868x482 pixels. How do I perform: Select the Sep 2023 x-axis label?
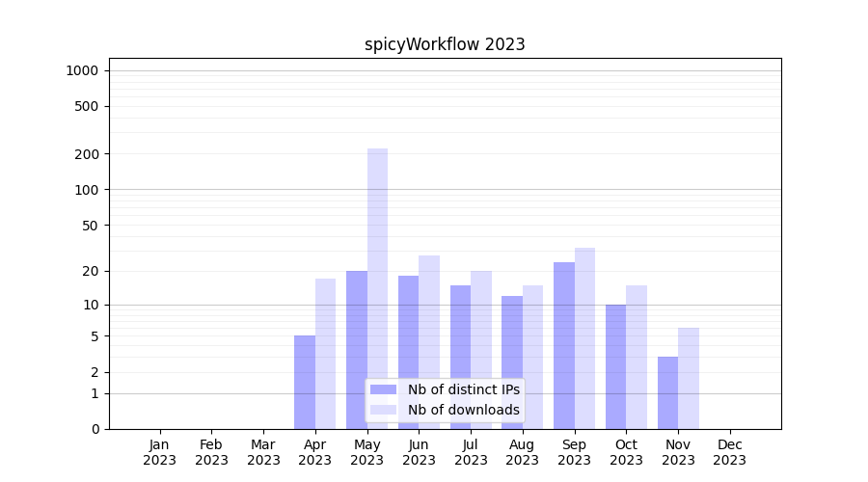pyautogui.click(x=574, y=452)
